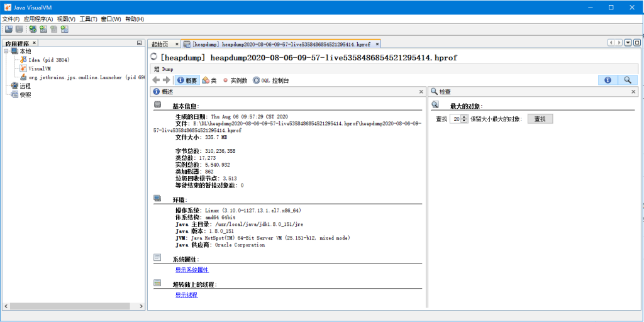Open the OQL 控制台 console view
The image size is (644, 322).
pyautogui.click(x=271, y=80)
